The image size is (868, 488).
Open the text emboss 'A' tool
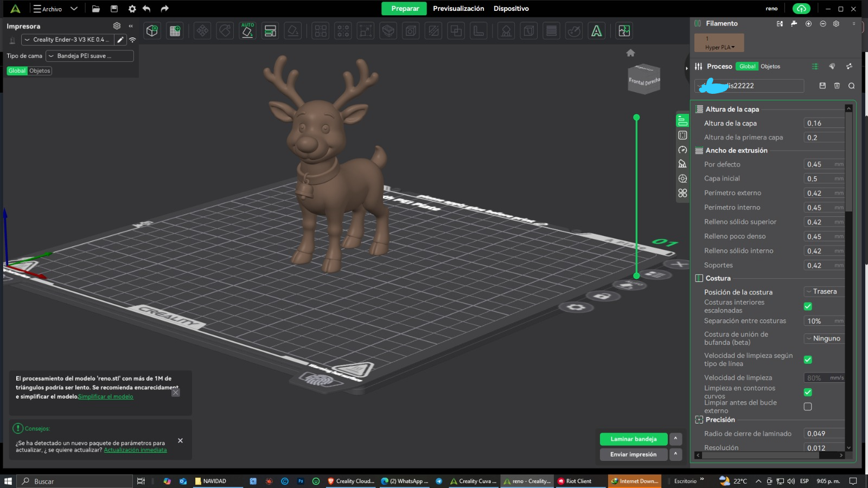point(596,31)
